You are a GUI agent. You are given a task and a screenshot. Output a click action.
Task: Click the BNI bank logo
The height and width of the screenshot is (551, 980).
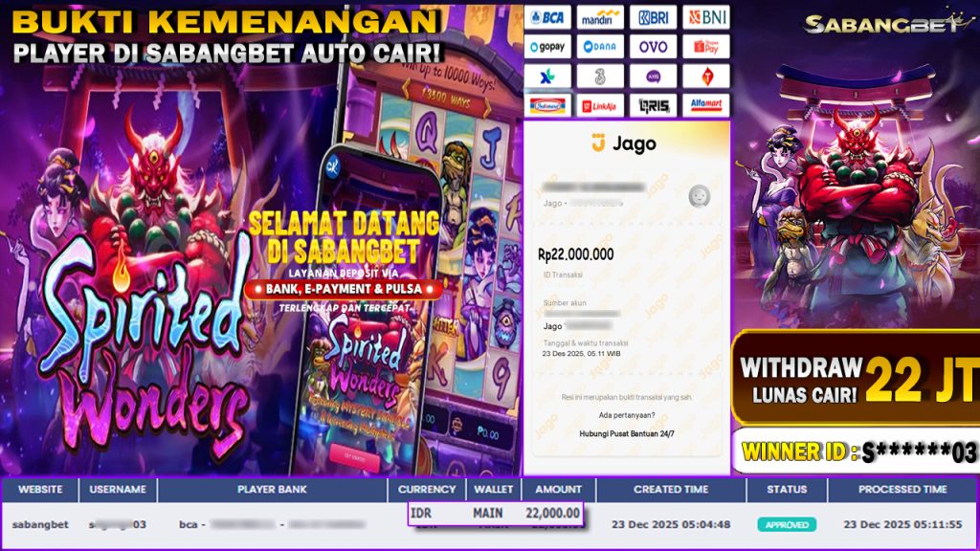tap(706, 17)
